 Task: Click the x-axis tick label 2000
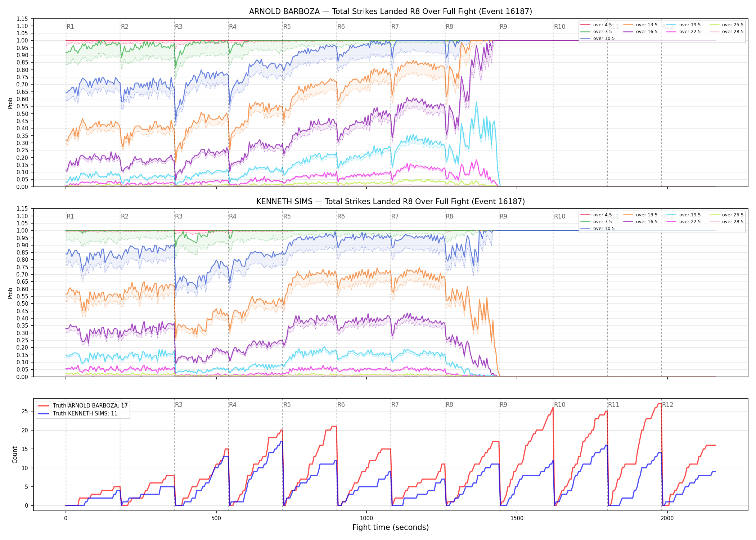[x=667, y=518]
